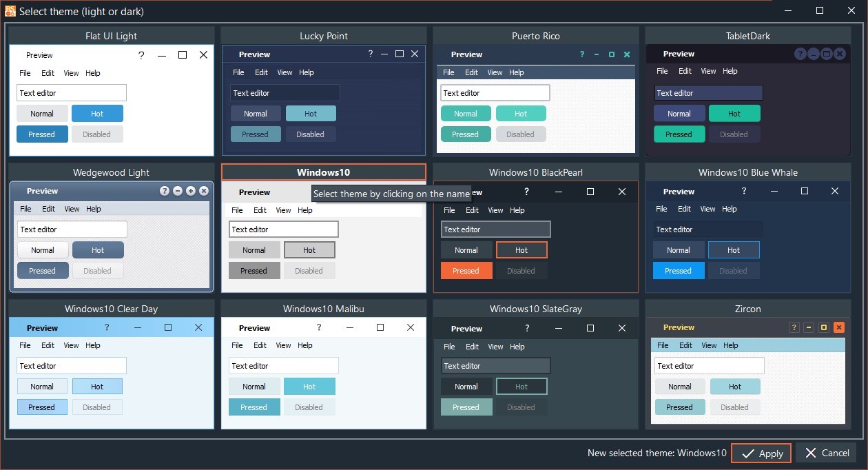Click round help icon in Wedgewood Light preview
This screenshot has height=470, width=868.
click(165, 191)
